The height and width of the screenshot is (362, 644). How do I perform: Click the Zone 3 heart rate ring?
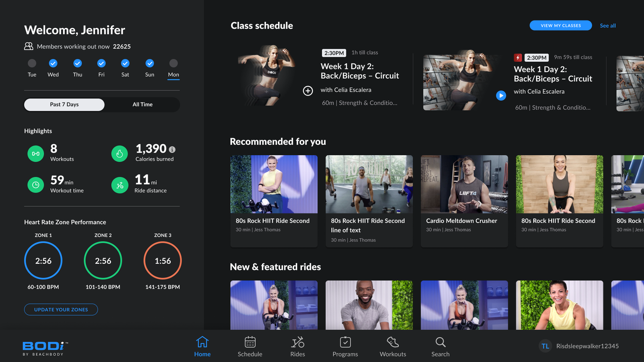(x=163, y=260)
